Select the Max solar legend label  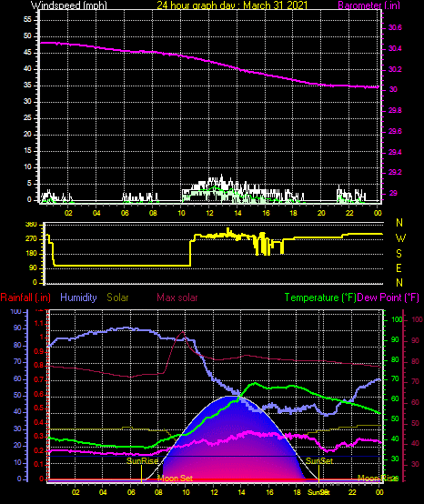pos(177,297)
